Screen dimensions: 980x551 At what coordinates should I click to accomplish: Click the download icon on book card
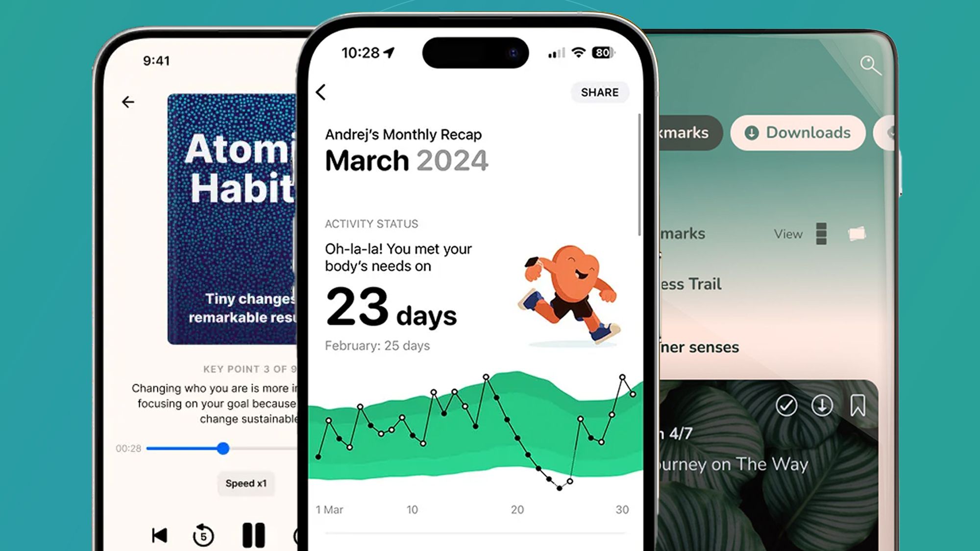pos(823,406)
